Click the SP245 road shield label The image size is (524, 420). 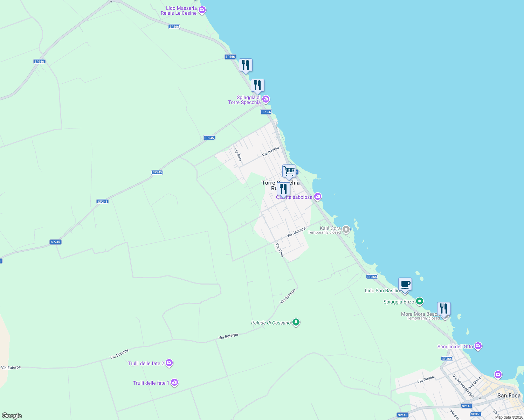(157, 172)
